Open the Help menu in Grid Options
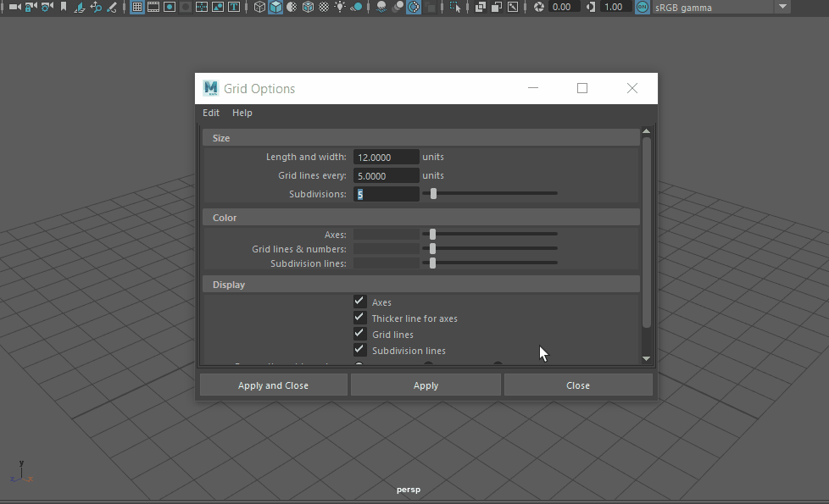 [x=242, y=113]
